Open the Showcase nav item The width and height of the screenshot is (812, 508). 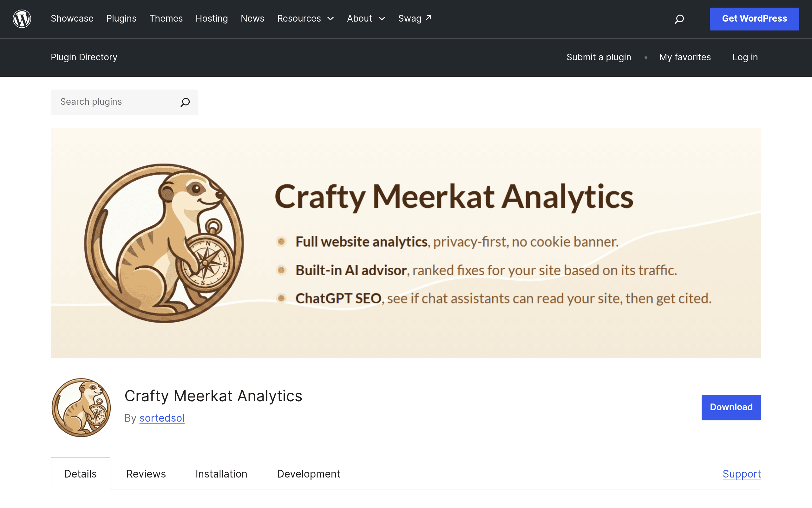point(72,18)
